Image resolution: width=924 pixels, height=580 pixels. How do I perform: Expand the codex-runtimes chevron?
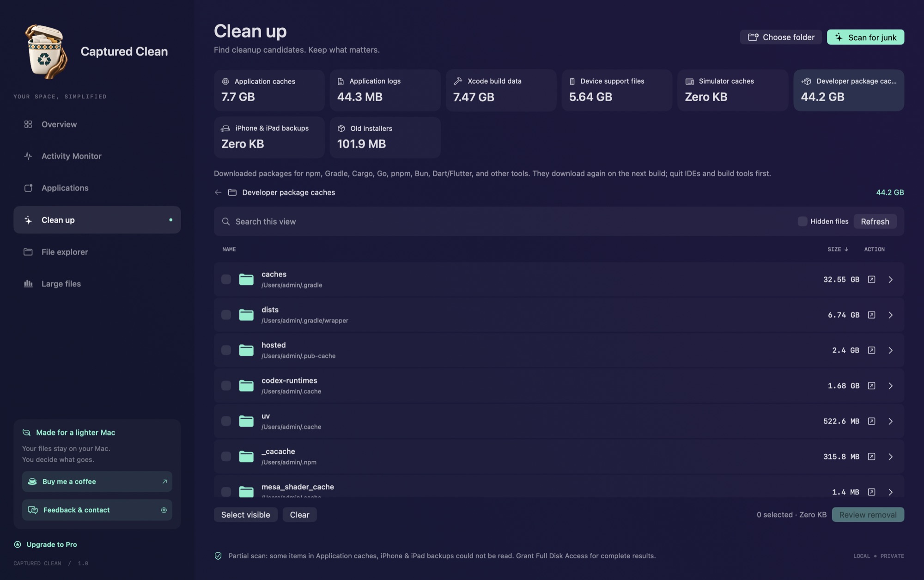click(x=890, y=386)
